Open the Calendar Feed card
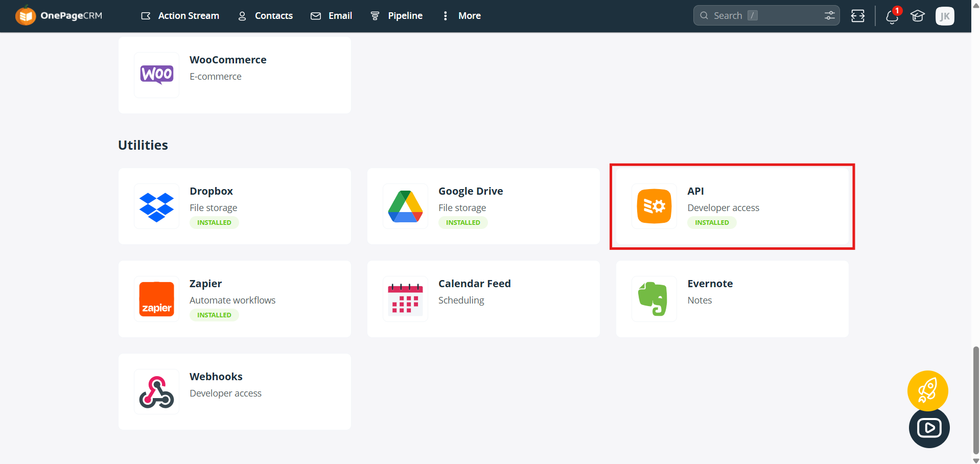 [x=483, y=299]
